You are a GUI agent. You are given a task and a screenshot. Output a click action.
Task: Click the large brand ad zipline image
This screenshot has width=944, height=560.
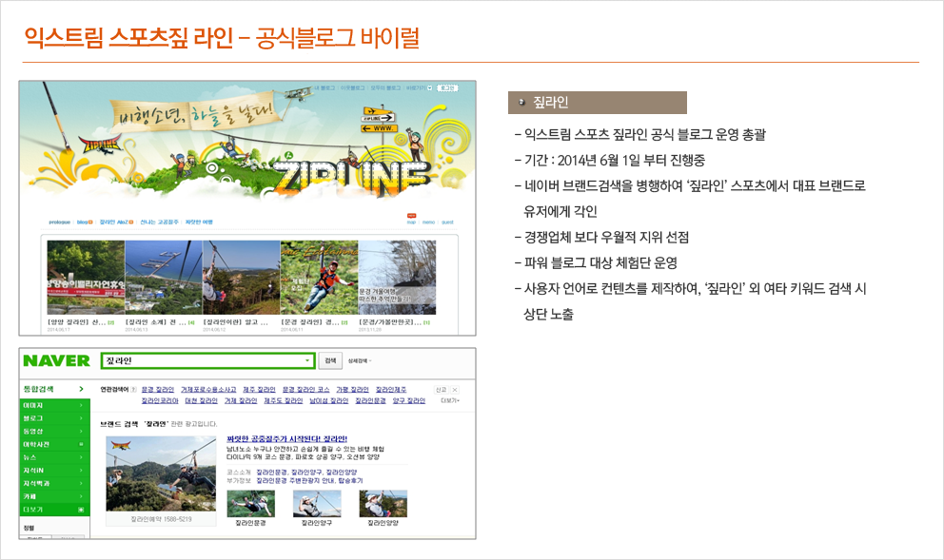pyautogui.click(x=161, y=474)
